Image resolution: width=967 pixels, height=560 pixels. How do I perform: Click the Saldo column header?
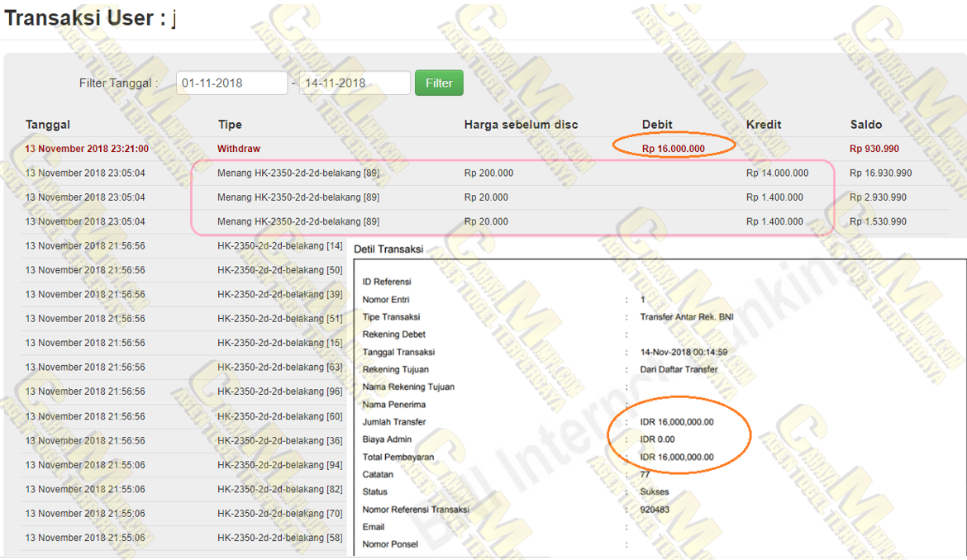pos(866,125)
